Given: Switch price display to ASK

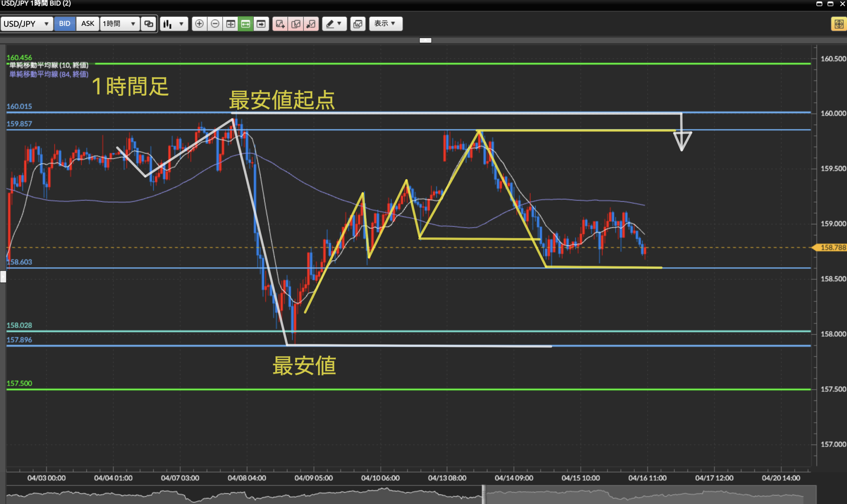Looking at the screenshot, I should [88, 24].
